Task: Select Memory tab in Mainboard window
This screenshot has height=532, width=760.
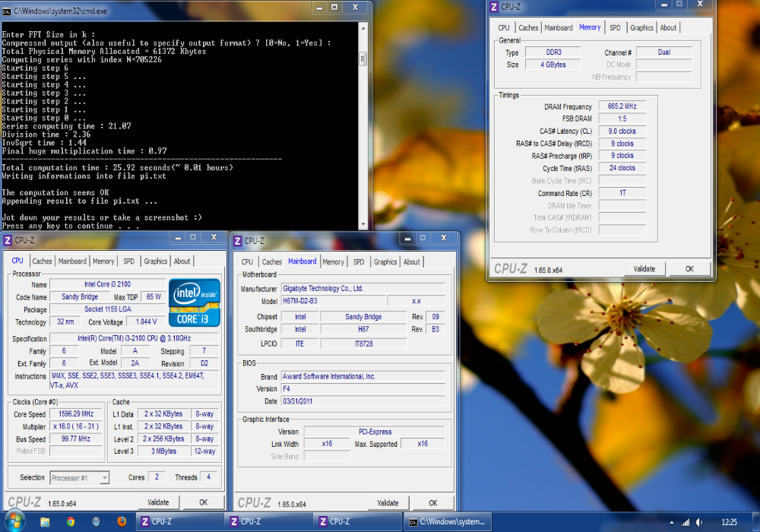Action: 333,261
